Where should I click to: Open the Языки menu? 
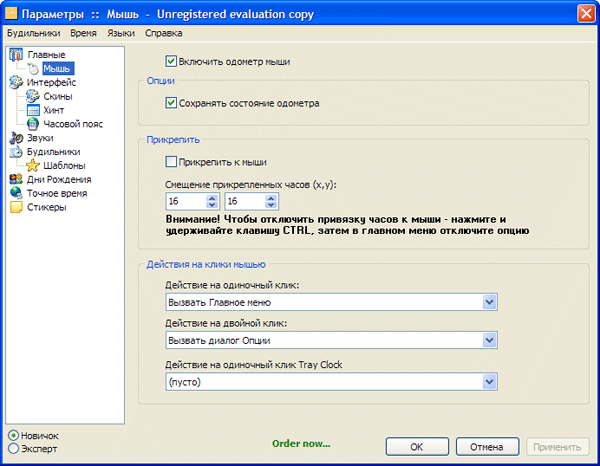tap(121, 33)
